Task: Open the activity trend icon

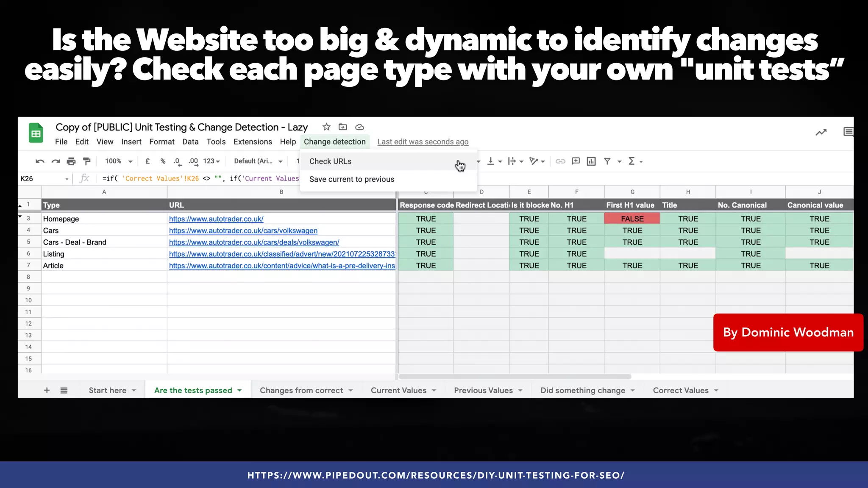Action: pos(821,133)
